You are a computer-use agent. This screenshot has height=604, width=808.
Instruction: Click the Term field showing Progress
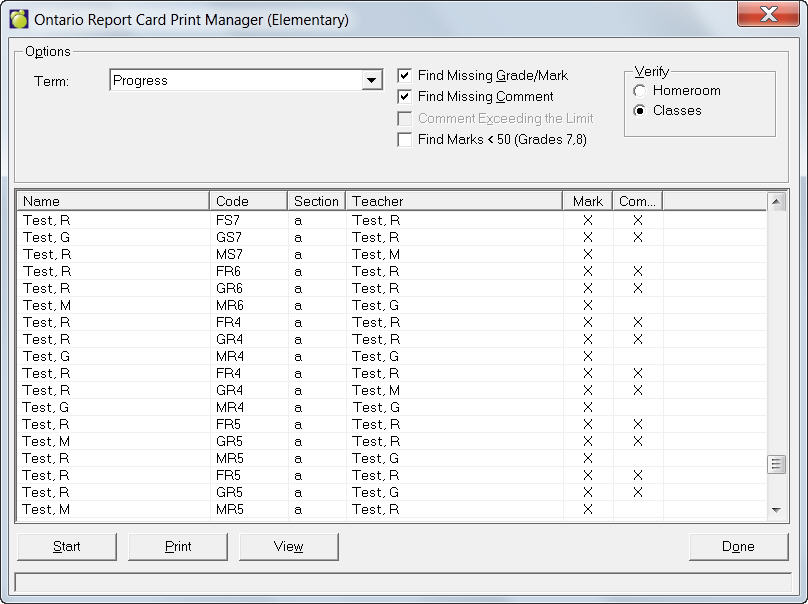235,81
